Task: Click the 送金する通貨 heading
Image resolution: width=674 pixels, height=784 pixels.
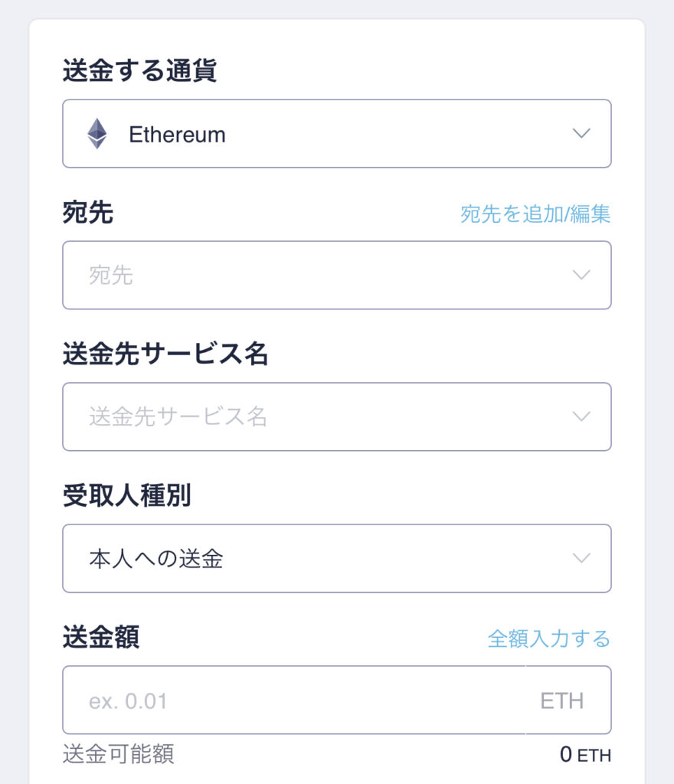Action: pyautogui.click(x=139, y=70)
